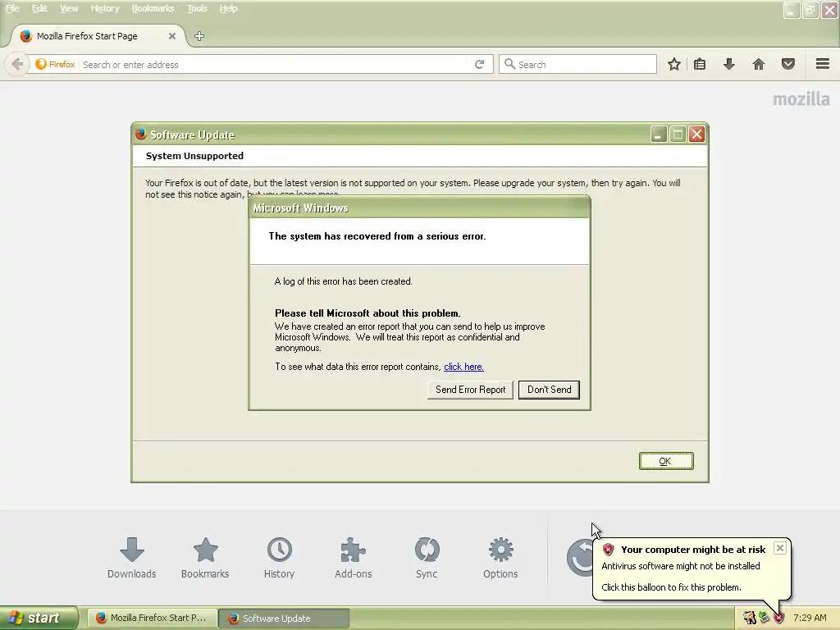Click the safely remove hardware tray icon
Screen dimensions: 840x630
point(765,619)
